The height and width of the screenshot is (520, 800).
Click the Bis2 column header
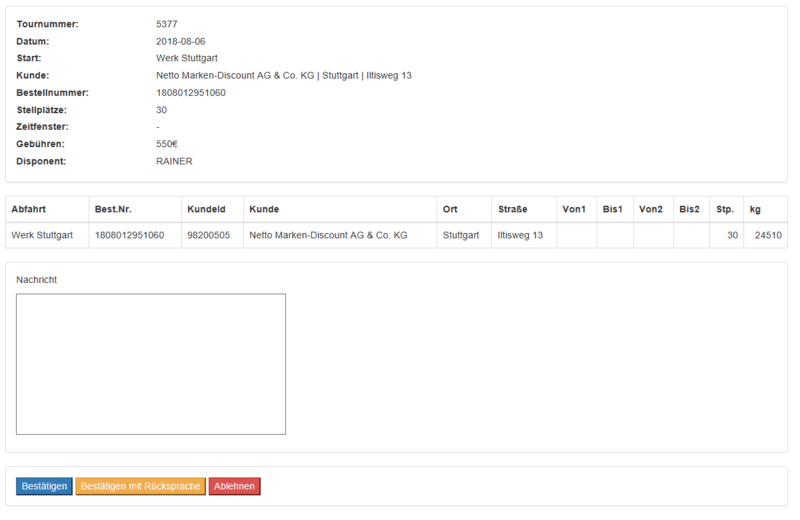click(689, 209)
